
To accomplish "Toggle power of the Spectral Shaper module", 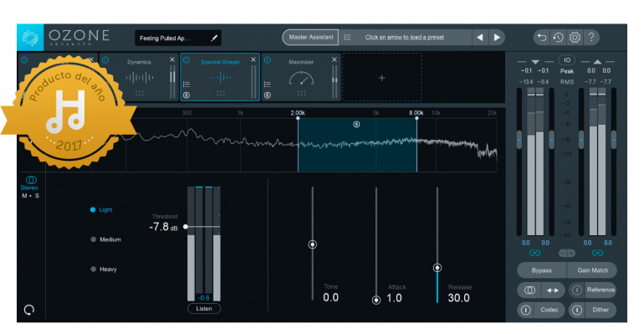I will click(x=187, y=60).
